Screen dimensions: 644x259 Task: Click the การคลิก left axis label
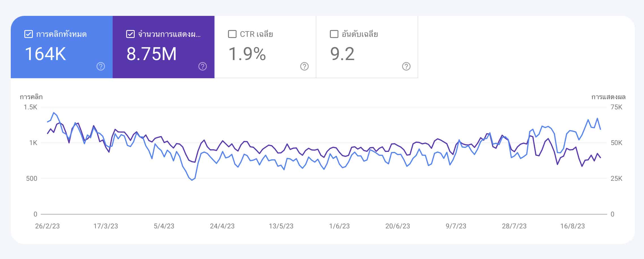31,97
